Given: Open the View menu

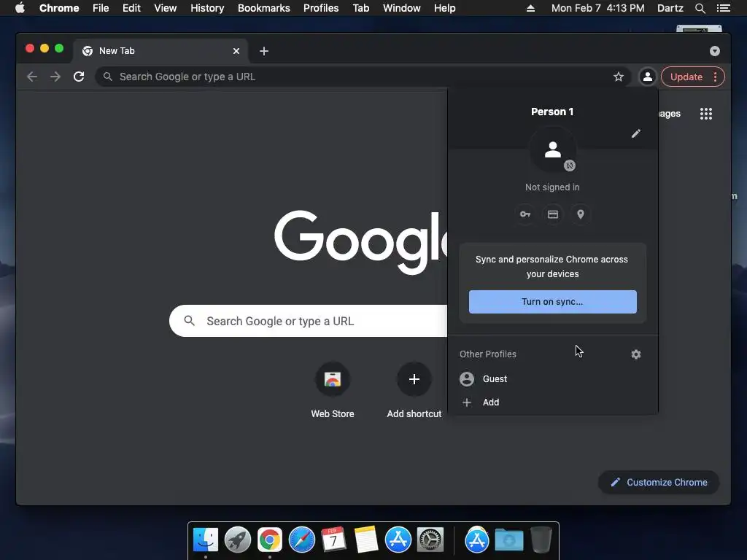Looking at the screenshot, I should 166,8.
